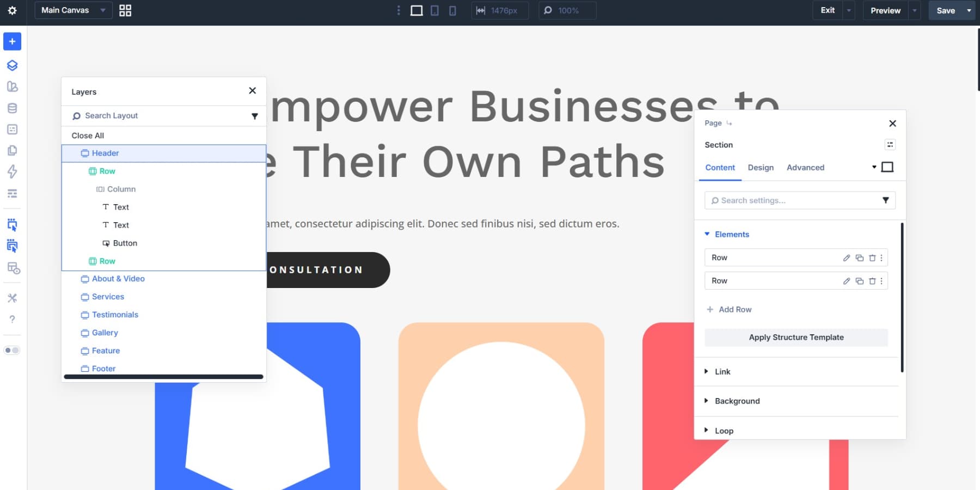Click Apply Structure Template
This screenshot has width=980, height=490.
point(795,337)
